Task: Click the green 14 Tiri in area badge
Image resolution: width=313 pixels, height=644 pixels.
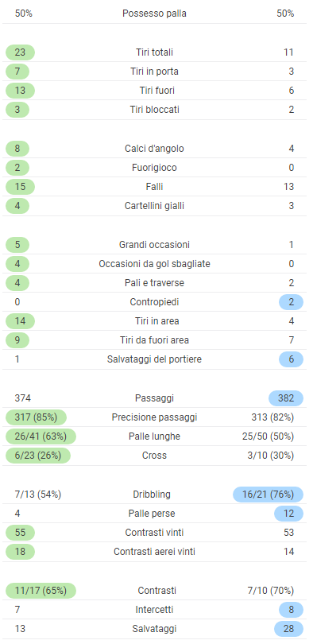Action: 20,320
